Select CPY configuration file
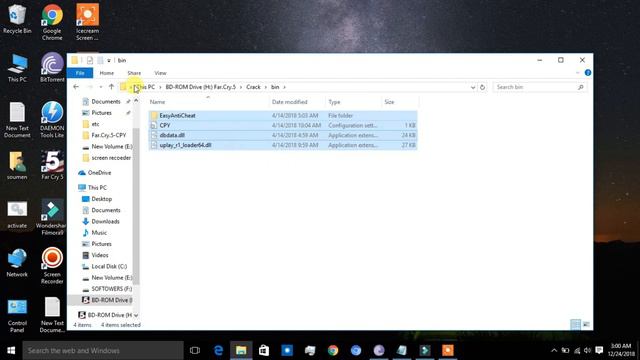 pos(283,125)
